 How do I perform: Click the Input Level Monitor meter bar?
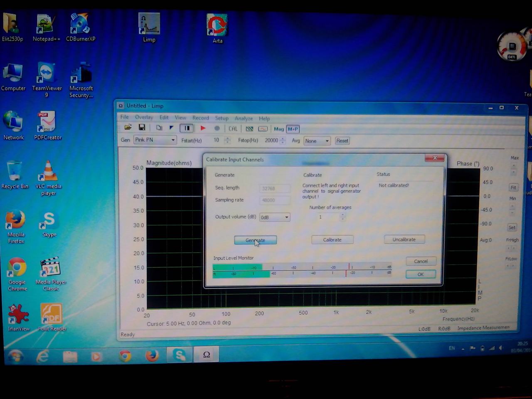pyautogui.click(x=302, y=270)
